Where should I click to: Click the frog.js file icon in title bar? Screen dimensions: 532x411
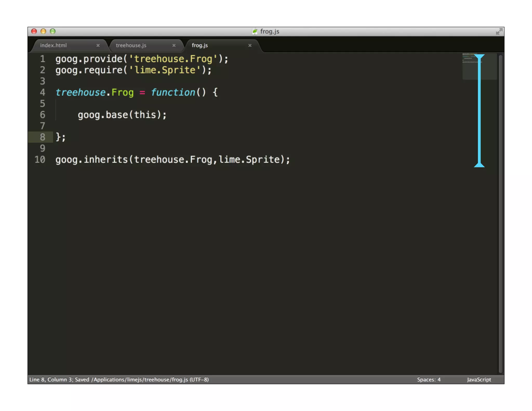coord(255,31)
